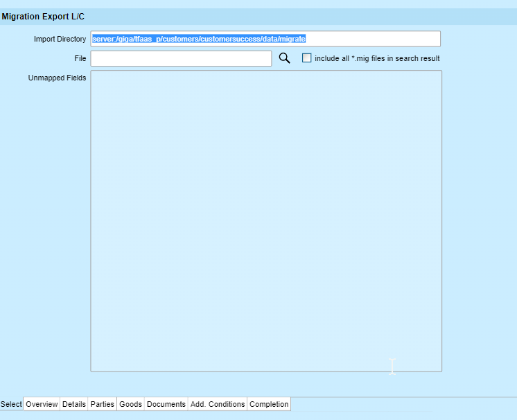Click the Migration Export L/C heading
The width and height of the screenshot is (517, 420).
click(43, 17)
